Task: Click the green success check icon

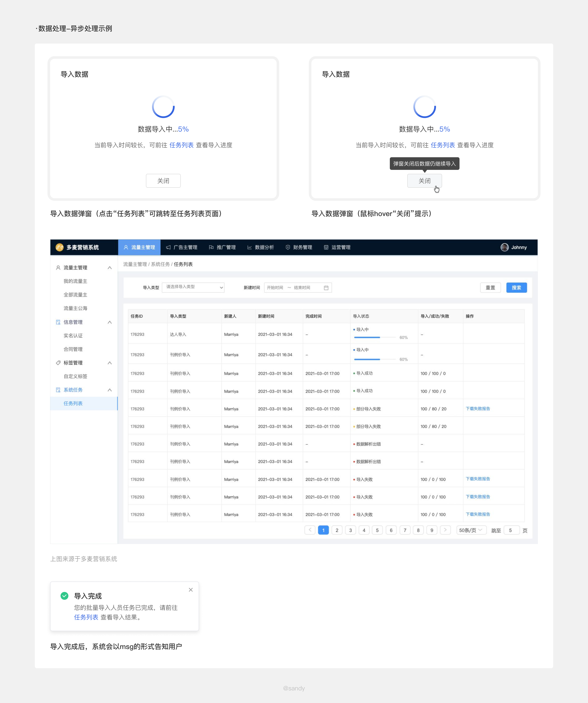Action: click(65, 596)
